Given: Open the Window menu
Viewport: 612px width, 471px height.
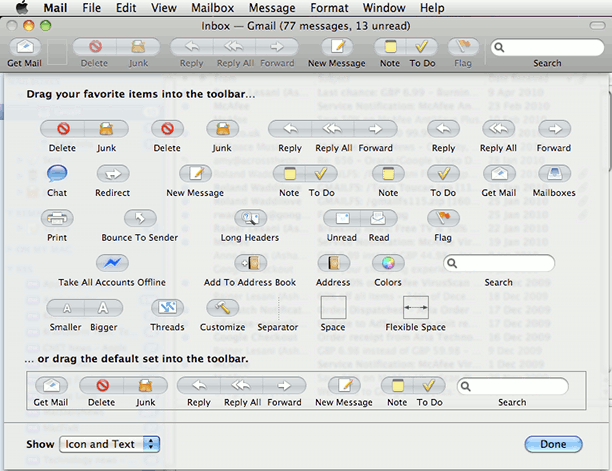Looking at the screenshot, I should (x=384, y=8).
